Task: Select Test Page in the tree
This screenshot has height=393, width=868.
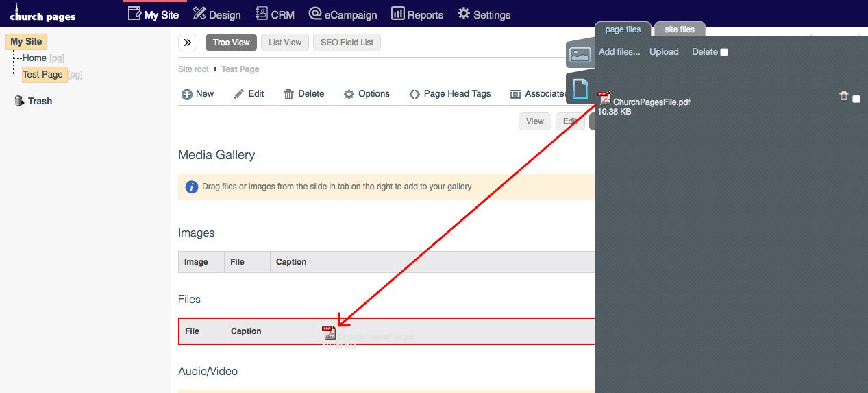Action: point(42,74)
